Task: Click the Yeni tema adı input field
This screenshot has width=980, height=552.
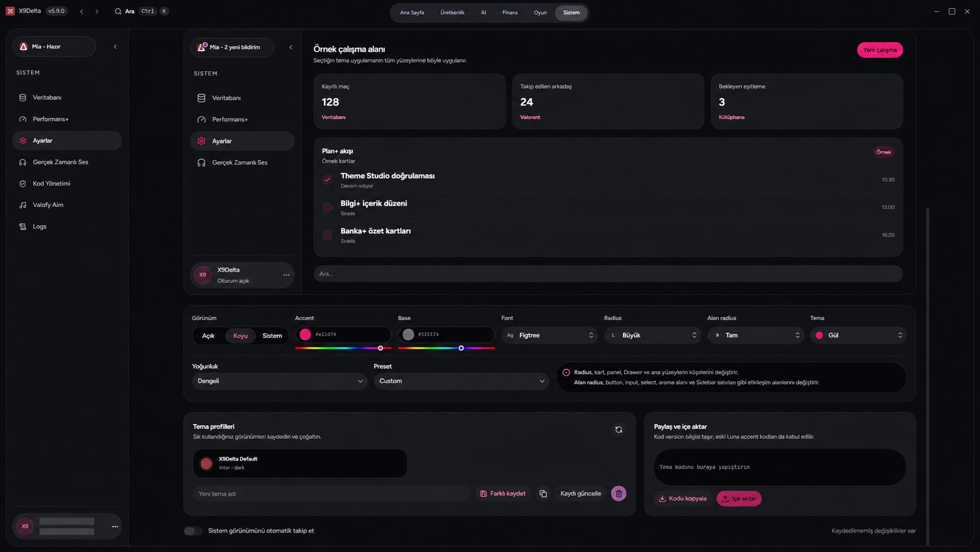Action: (x=331, y=494)
